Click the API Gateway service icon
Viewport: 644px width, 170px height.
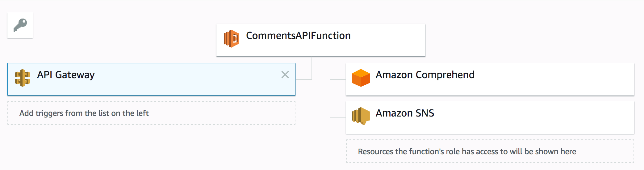click(23, 78)
